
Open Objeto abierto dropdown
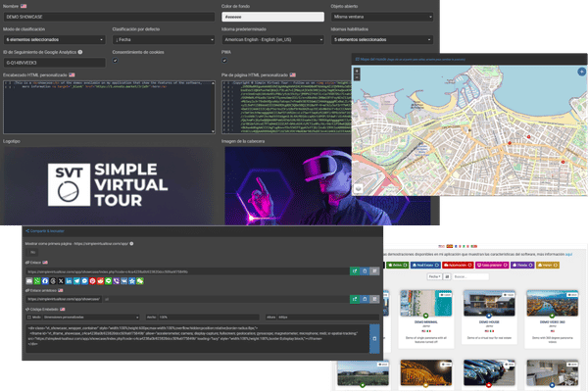[382, 17]
